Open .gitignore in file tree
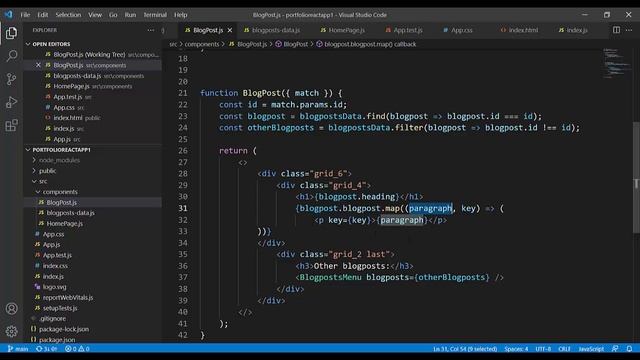This screenshot has height=360, width=640. pos(92,318)
